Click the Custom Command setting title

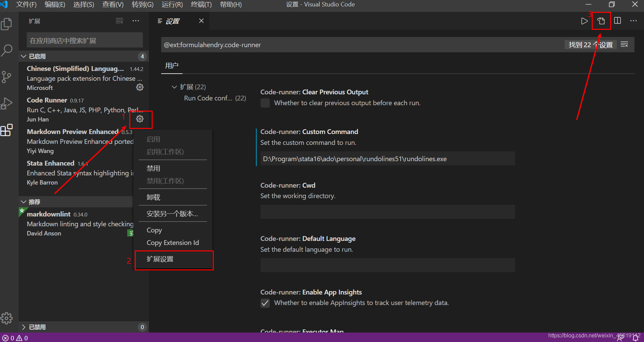(309, 132)
